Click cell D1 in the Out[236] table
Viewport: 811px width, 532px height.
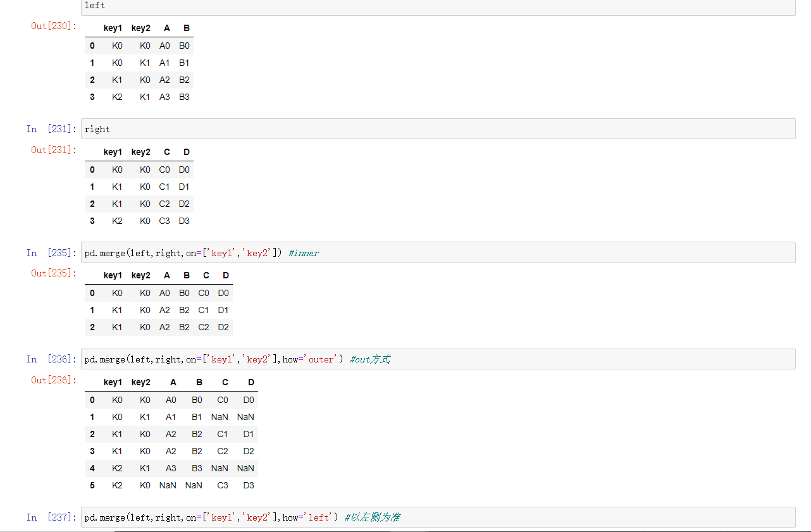[249, 434]
